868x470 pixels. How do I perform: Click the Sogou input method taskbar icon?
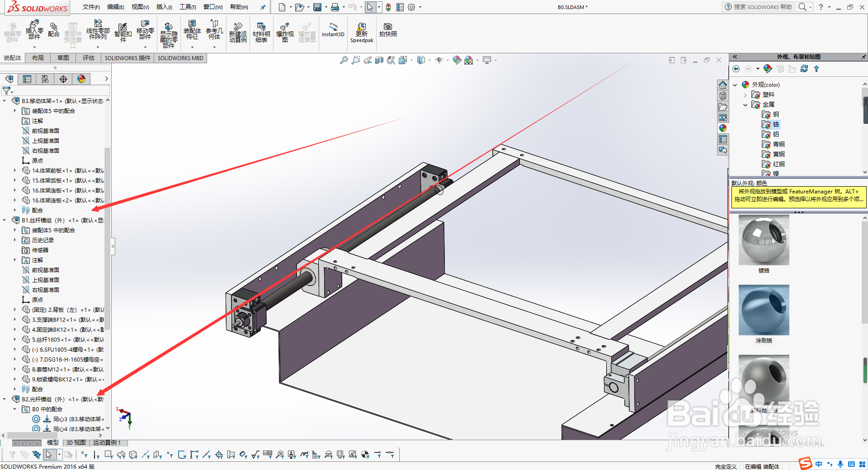[805, 464]
